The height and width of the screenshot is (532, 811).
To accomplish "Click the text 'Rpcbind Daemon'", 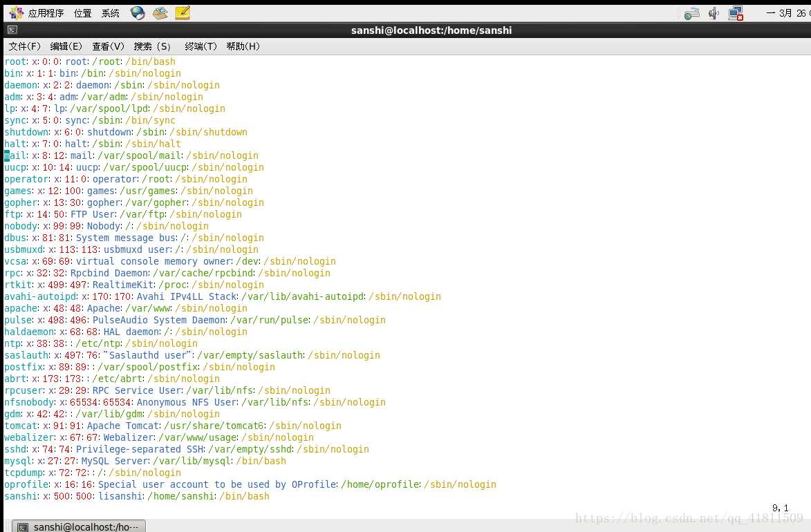I will [110, 274].
